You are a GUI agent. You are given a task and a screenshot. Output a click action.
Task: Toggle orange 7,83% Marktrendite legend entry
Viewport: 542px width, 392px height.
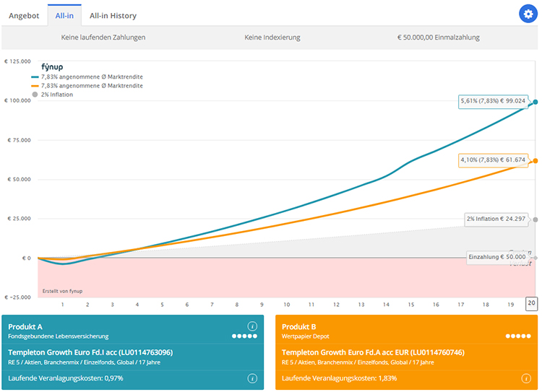(87, 86)
